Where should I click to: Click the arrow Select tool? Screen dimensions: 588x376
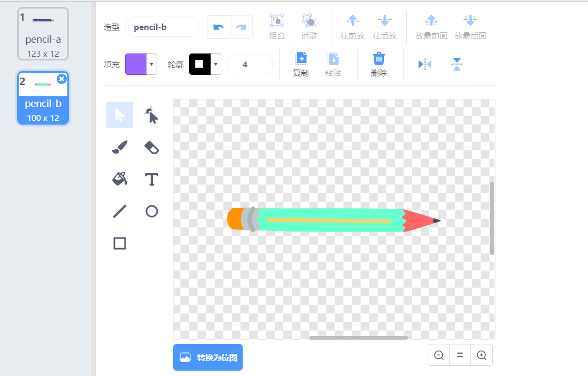[120, 115]
